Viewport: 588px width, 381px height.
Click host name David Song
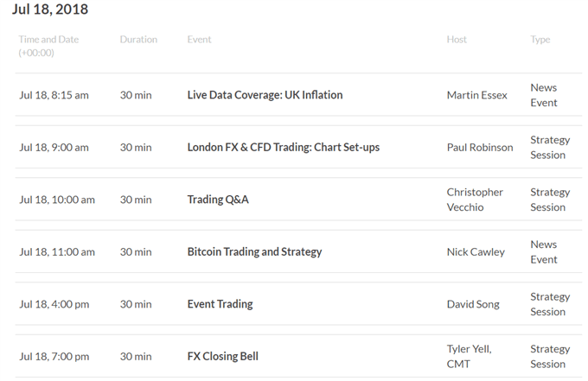point(474,304)
